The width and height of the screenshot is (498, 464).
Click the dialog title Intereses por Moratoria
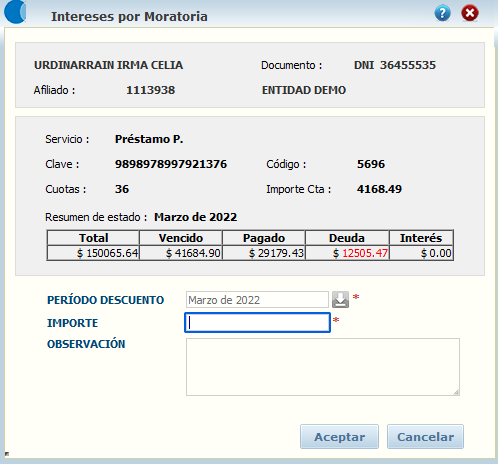[129, 16]
